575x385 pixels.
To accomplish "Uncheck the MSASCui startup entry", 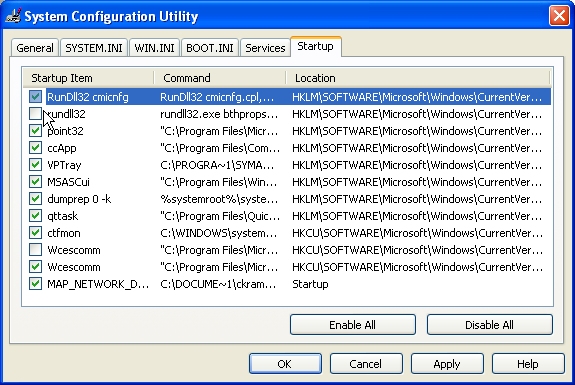I will tap(35, 182).
